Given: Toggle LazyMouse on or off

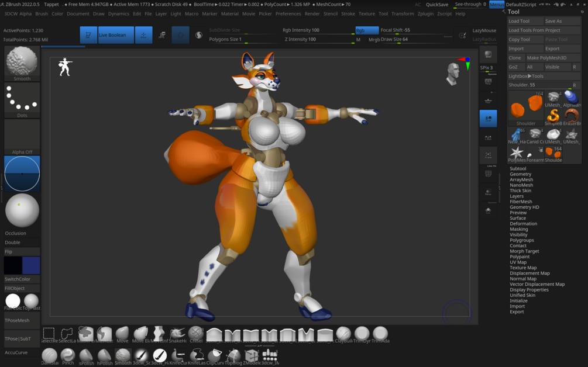Looking at the screenshot, I should point(484,30).
